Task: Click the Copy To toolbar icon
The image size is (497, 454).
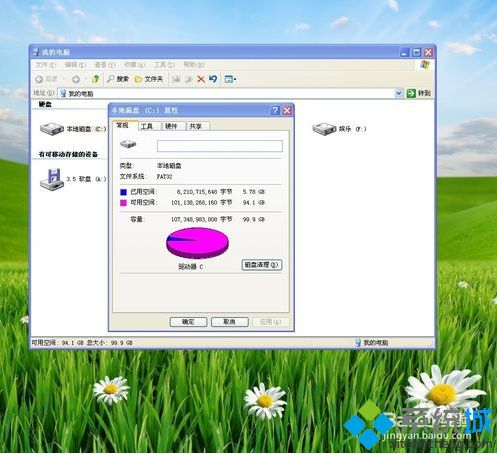Action: click(x=189, y=79)
